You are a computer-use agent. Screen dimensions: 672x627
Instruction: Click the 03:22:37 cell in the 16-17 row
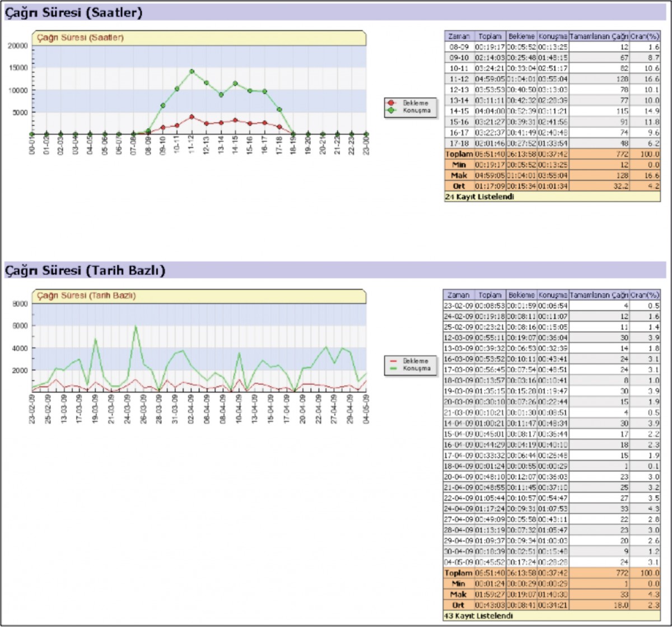point(490,132)
